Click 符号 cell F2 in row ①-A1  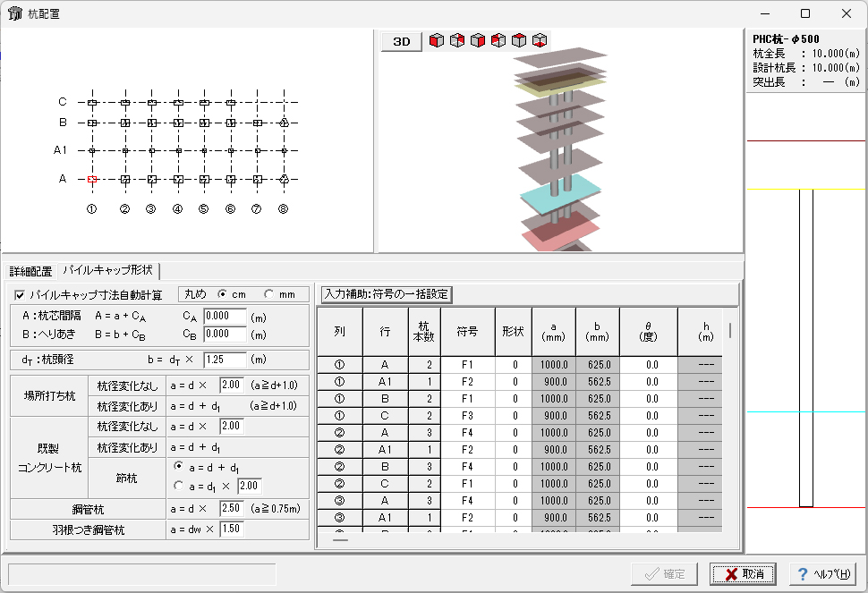pyautogui.click(x=467, y=382)
